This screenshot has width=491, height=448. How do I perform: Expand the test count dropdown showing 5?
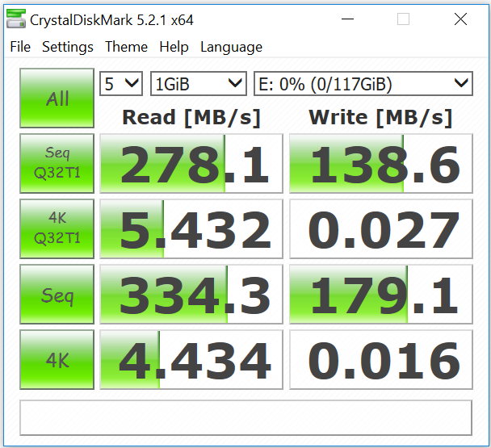121,83
